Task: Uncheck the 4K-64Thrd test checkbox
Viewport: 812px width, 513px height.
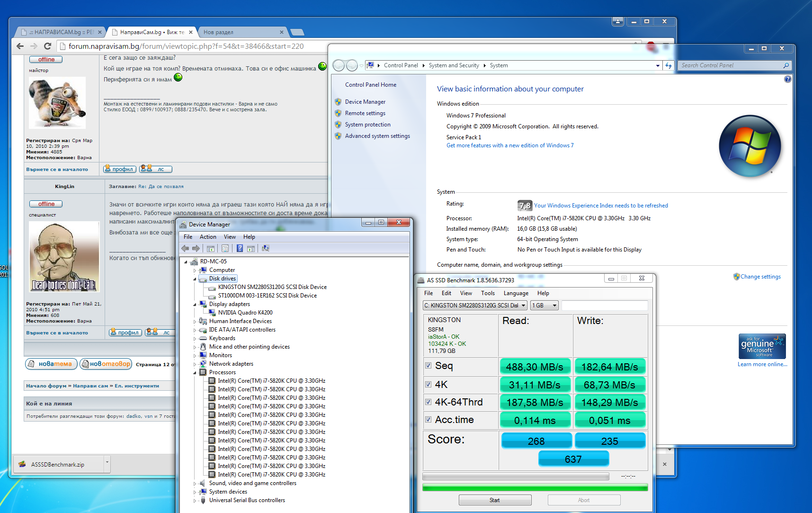Action: 428,402
